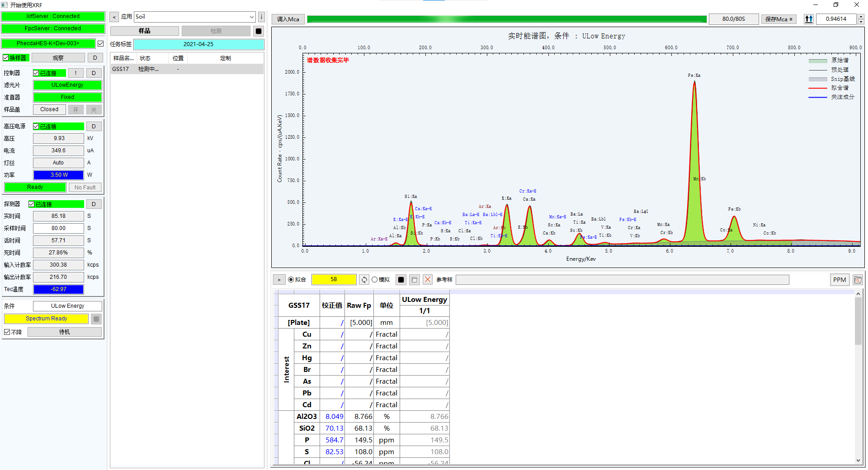Select the 模拟 radio button
868x470 pixels.
click(x=375, y=280)
